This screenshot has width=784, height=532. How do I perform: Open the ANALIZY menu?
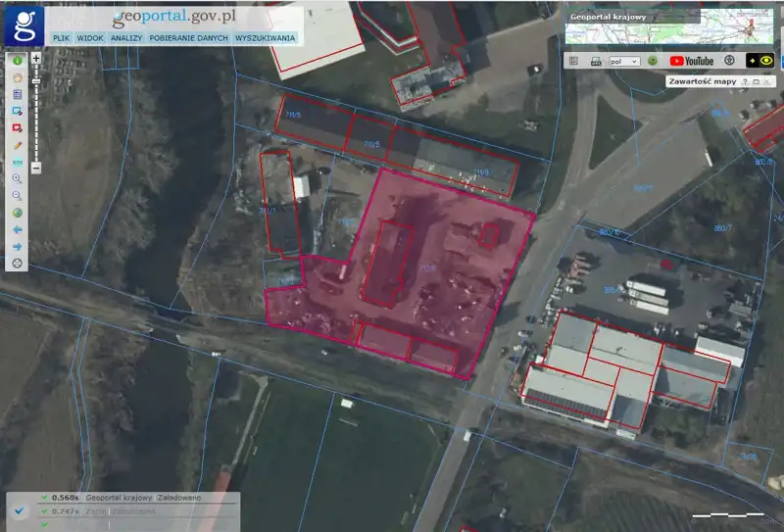tap(126, 38)
